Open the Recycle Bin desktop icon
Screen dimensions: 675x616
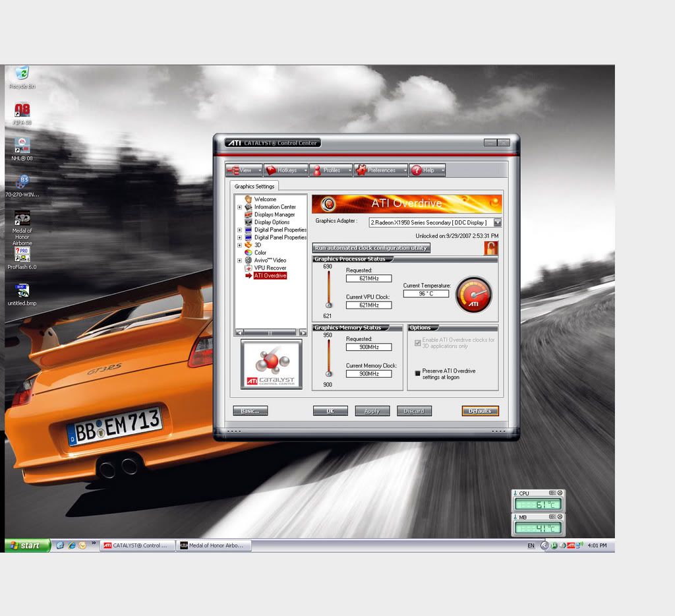[x=22, y=77]
